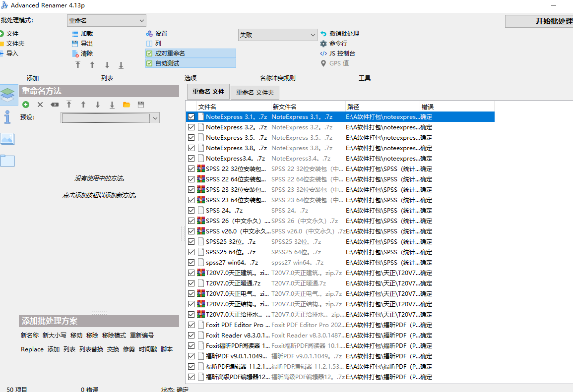Open 设置 settings
The height and width of the screenshot is (392, 573).
click(x=156, y=34)
